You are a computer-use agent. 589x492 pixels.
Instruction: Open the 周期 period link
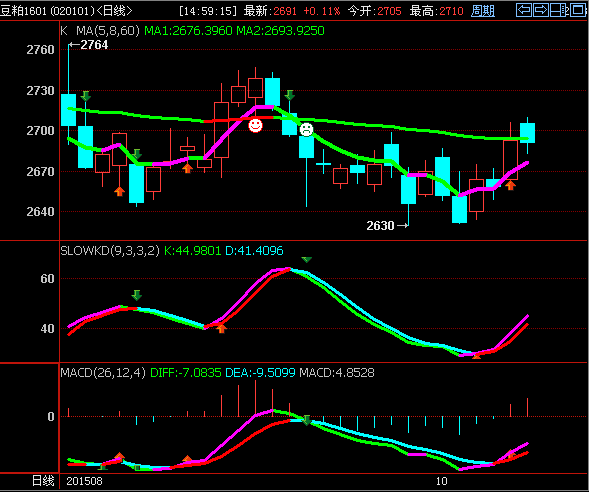click(x=483, y=11)
